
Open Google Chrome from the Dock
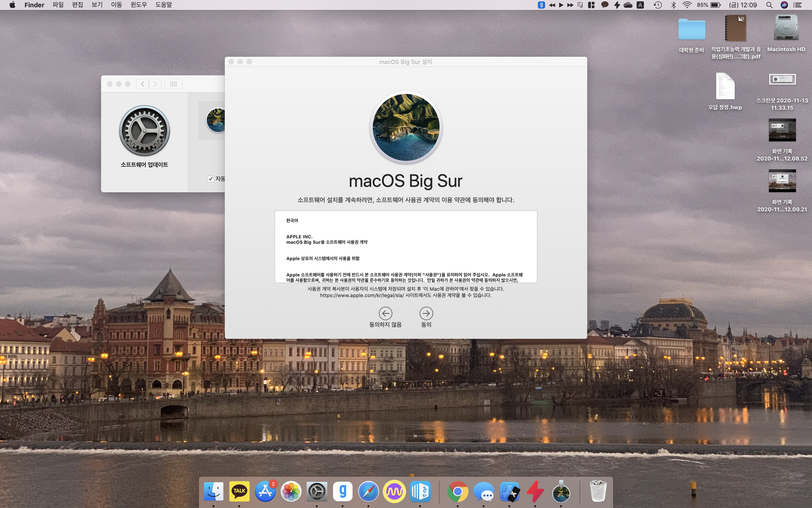tap(458, 491)
